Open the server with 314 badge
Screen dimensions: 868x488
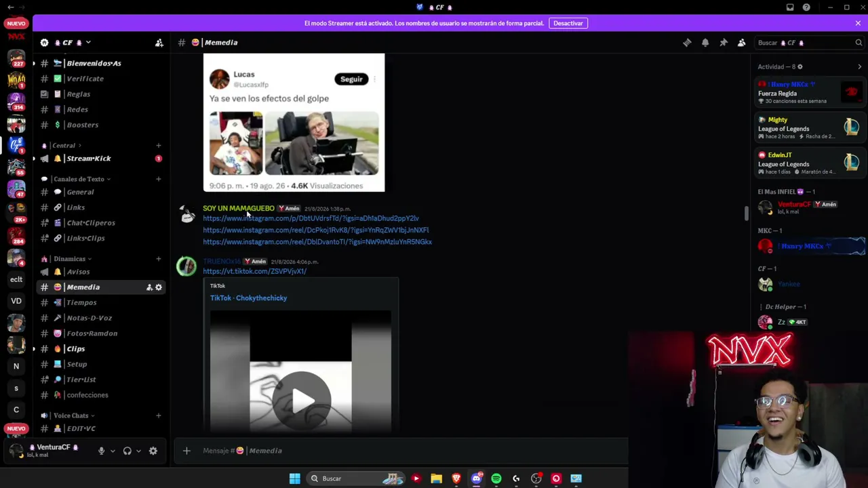tap(16, 102)
